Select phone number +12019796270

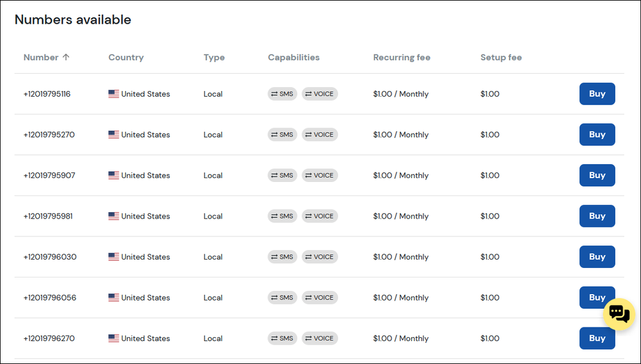pos(49,338)
